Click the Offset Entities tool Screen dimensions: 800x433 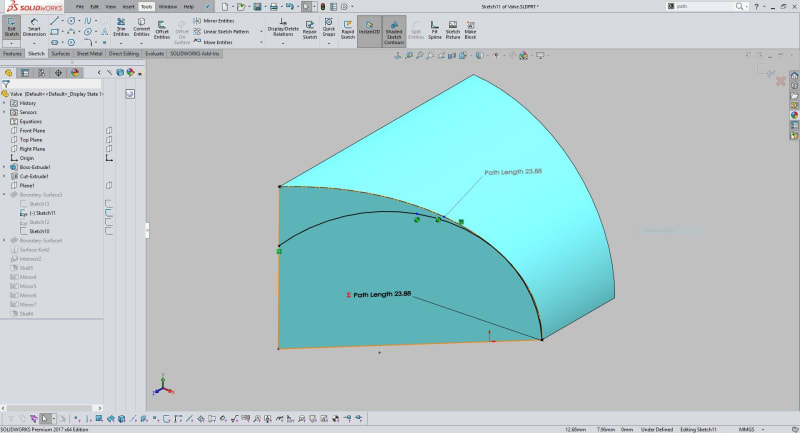pyautogui.click(x=162, y=30)
